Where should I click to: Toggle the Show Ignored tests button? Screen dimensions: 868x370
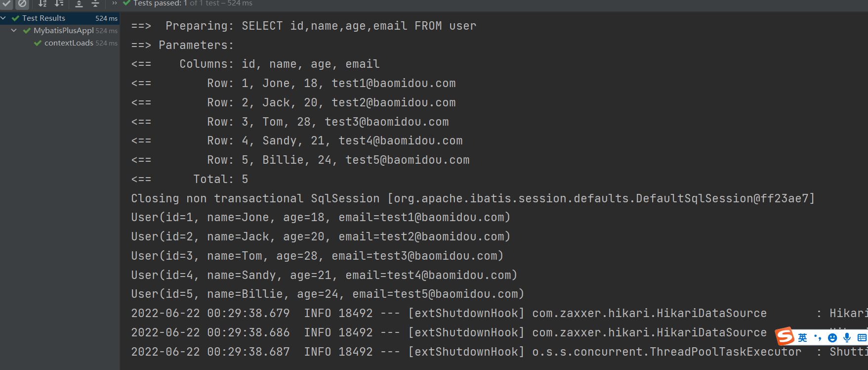(x=22, y=3)
